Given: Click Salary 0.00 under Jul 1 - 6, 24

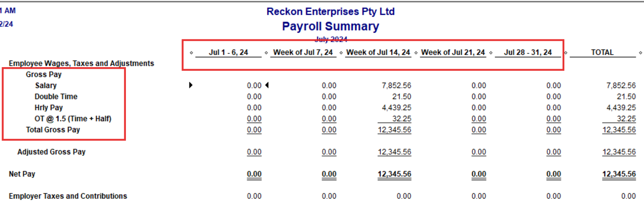Looking at the screenshot, I should (254, 86).
